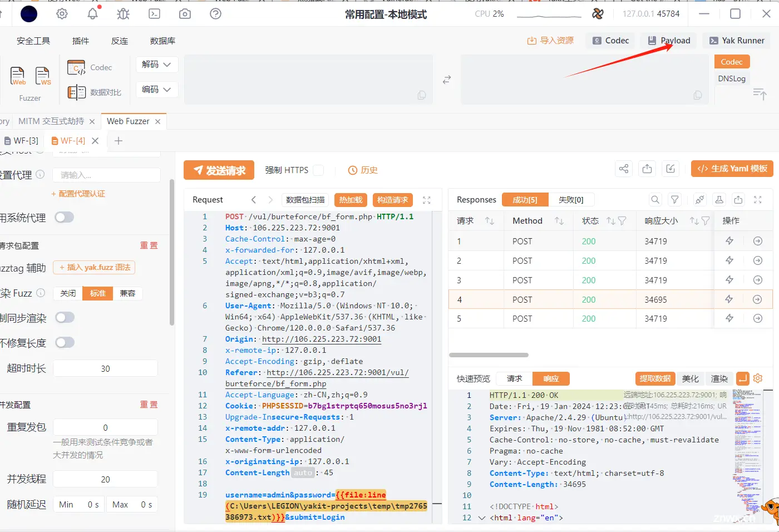Open quick preview settings gear

[758, 378]
